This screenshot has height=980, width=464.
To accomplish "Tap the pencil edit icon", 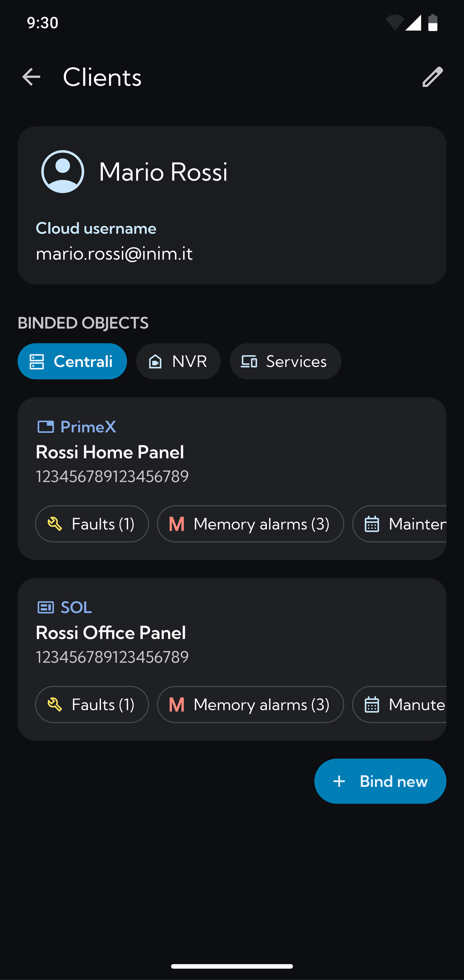I will click(432, 77).
